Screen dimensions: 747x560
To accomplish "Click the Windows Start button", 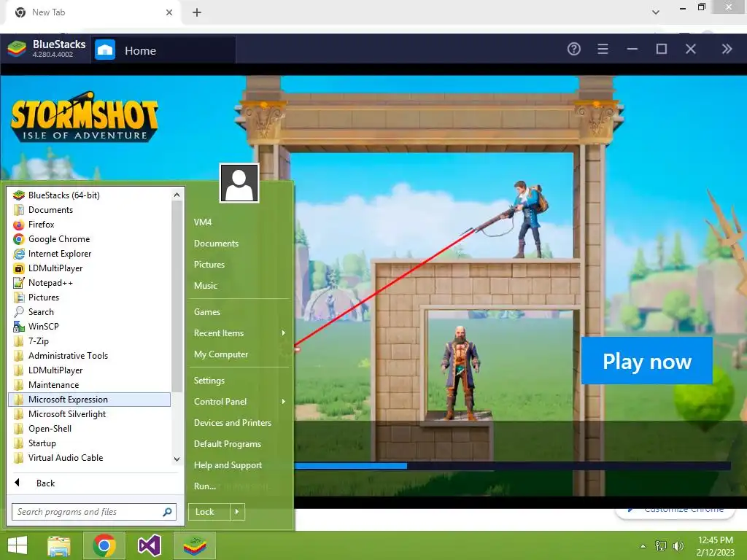I will (18, 545).
